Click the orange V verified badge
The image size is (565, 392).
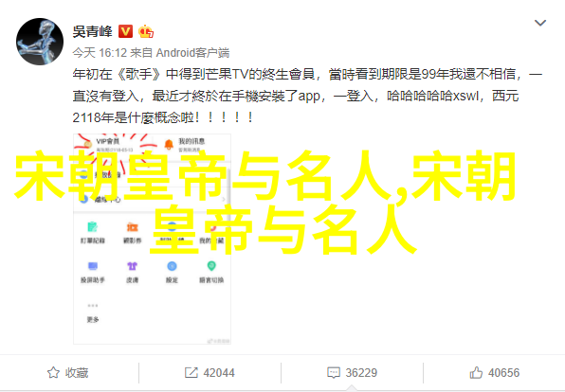125,31
